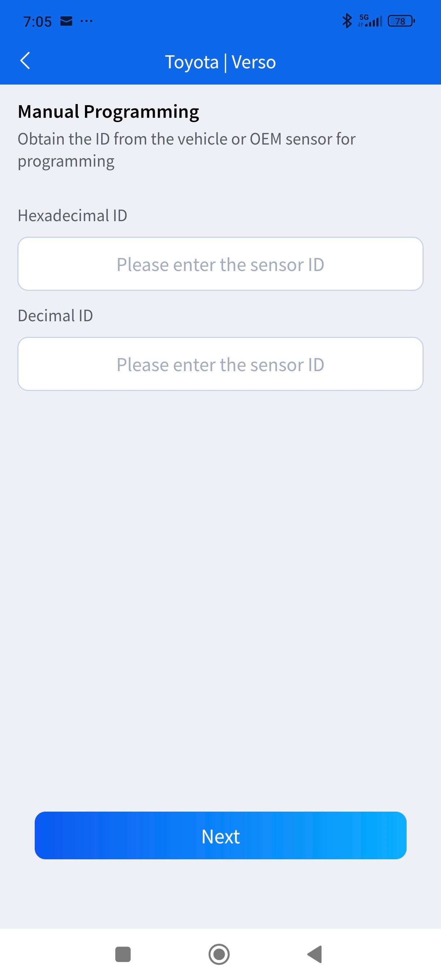Tap the 5G signal strength icon
Viewport: 441px width, 980px height.
pyautogui.click(x=370, y=21)
